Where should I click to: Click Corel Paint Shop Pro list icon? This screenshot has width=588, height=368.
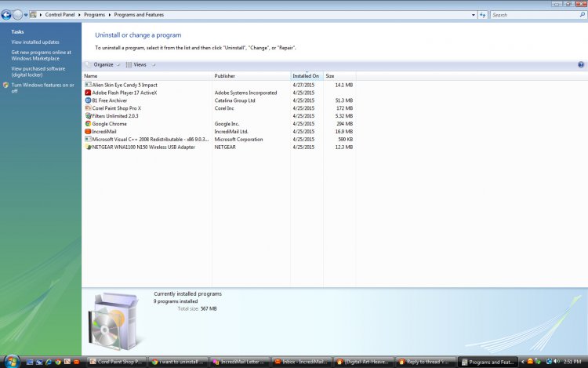click(x=88, y=108)
